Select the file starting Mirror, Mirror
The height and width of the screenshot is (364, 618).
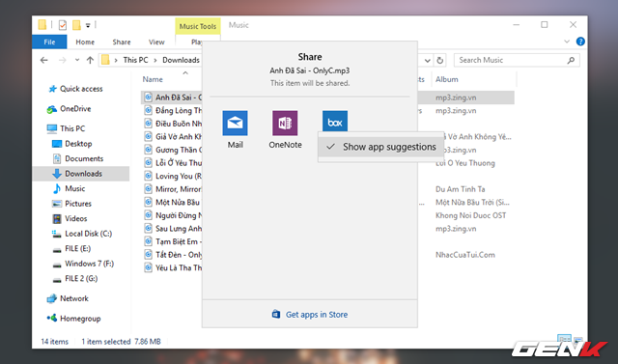click(x=173, y=189)
